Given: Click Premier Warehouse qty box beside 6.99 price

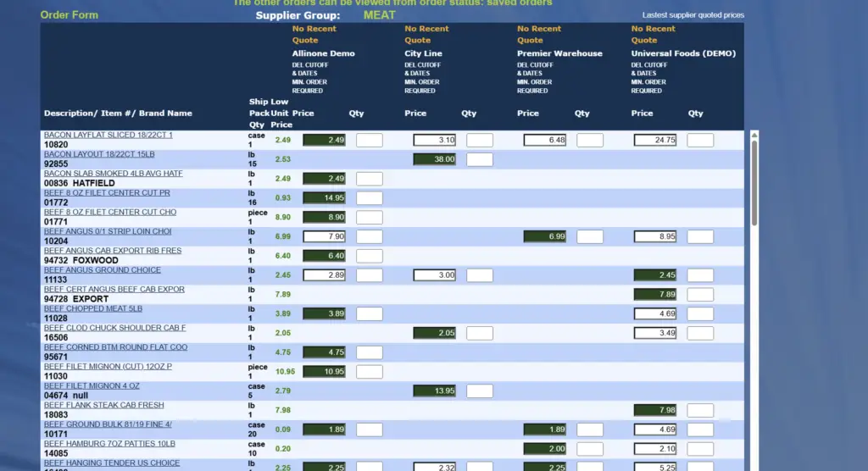Looking at the screenshot, I should [x=590, y=237].
